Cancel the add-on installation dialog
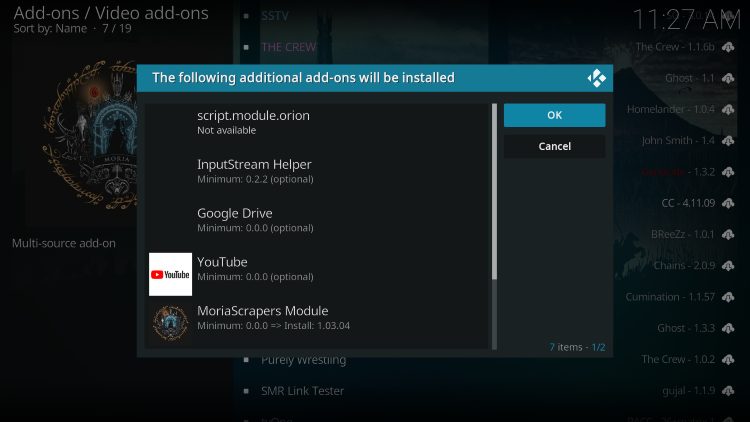 (554, 146)
